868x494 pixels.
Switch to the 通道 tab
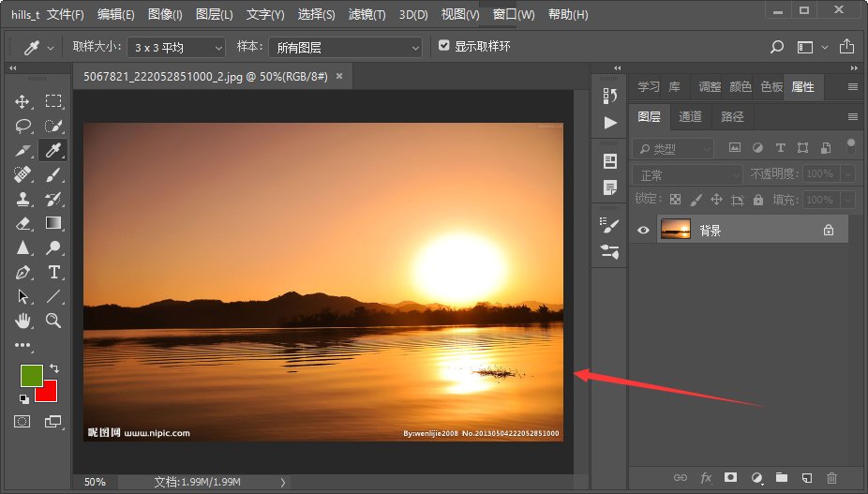point(690,116)
